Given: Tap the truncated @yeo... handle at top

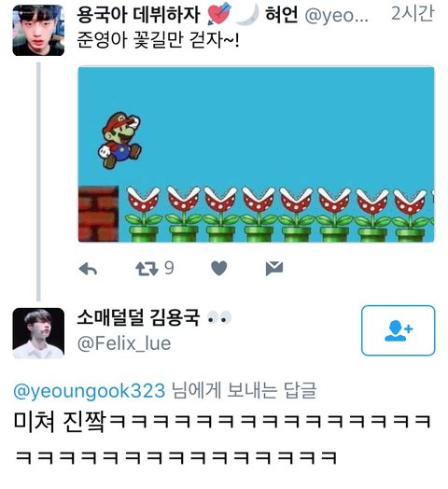Looking at the screenshot, I should point(336,15).
